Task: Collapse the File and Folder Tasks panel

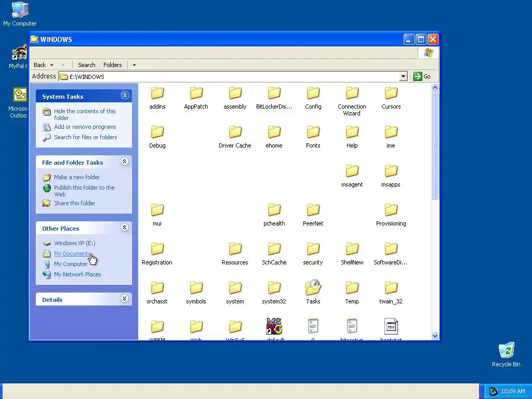Action: pos(125,161)
